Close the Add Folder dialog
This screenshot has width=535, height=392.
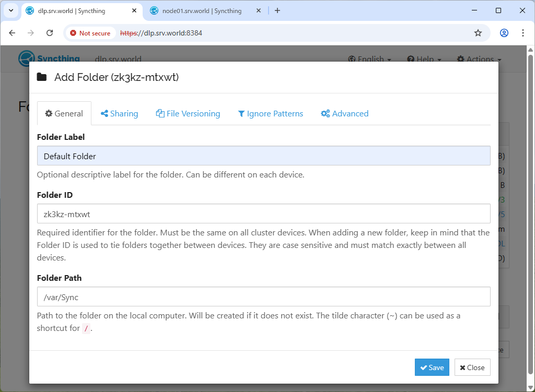point(472,367)
